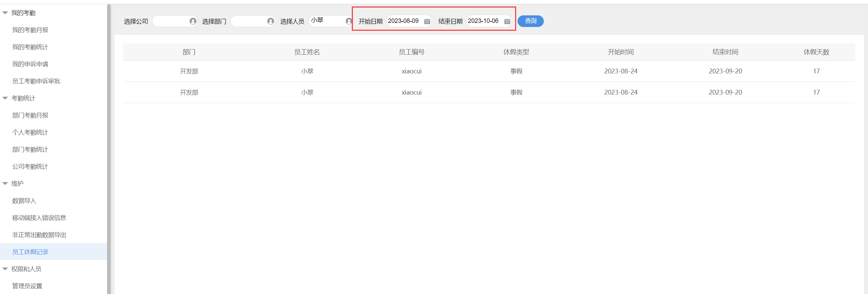Image resolution: width=868 pixels, height=294 pixels.
Task: Open 移动端接入错误信息 page
Action: [x=39, y=218]
